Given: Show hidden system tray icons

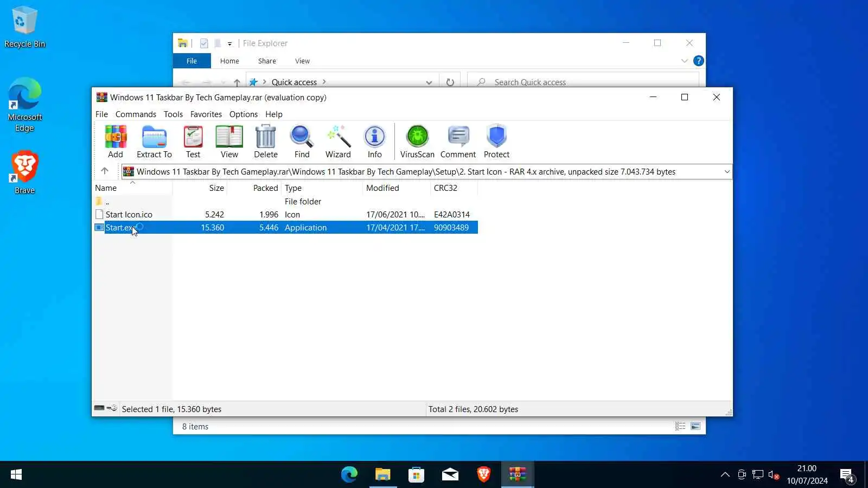Looking at the screenshot, I should (x=725, y=475).
